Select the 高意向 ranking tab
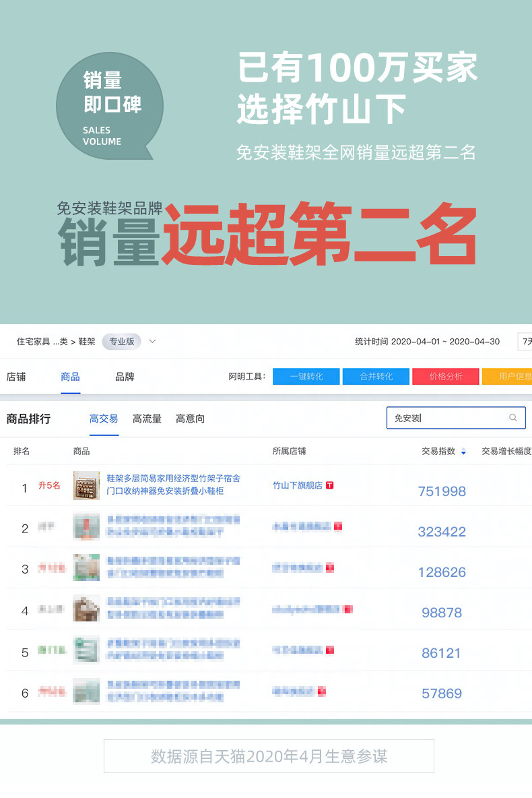Image resolution: width=532 pixels, height=798 pixels. pyautogui.click(x=190, y=419)
